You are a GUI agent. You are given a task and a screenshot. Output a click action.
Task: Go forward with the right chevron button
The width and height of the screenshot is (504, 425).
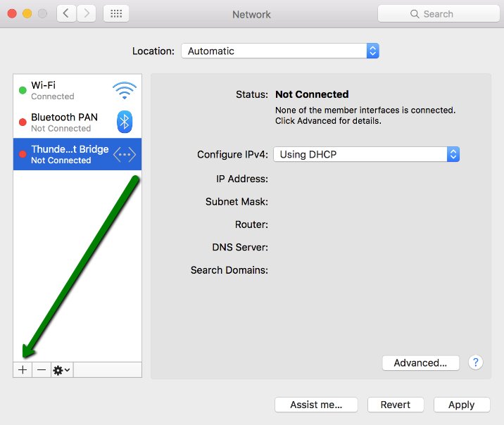click(87, 13)
